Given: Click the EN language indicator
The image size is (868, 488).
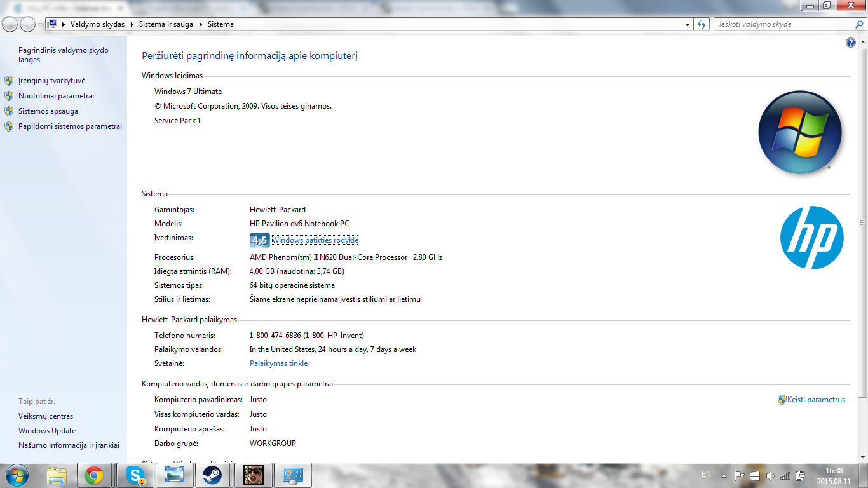Looking at the screenshot, I should coord(706,474).
